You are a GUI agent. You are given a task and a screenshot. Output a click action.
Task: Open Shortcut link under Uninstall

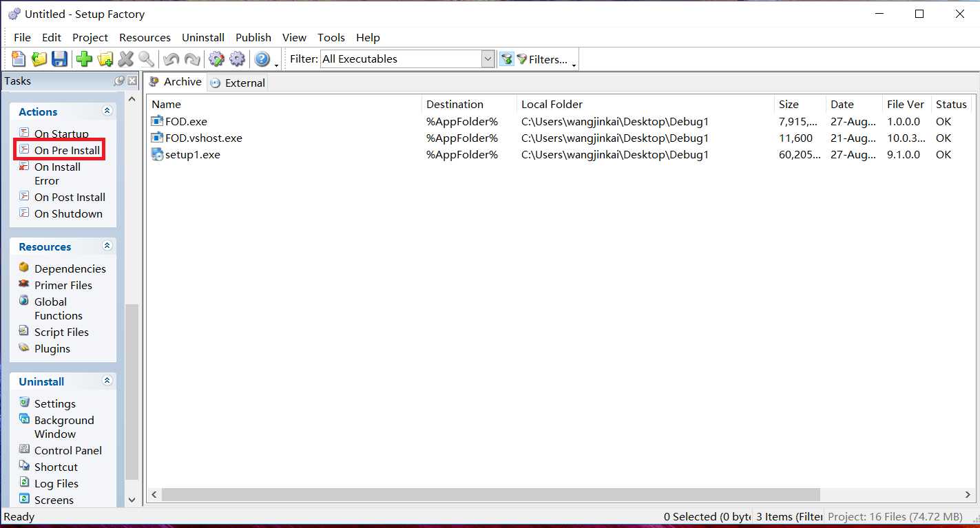[x=56, y=467]
